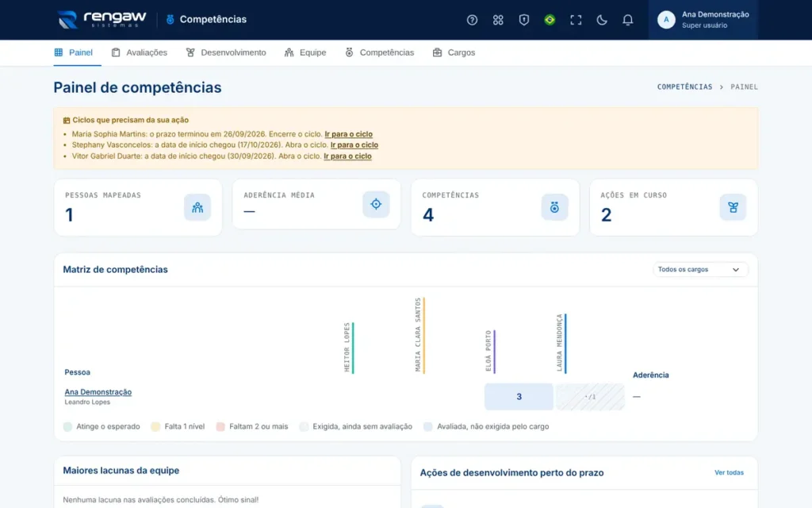
Task: Open the 'Todos os cargos' dropdown
Action: click(x=700, y=270)
